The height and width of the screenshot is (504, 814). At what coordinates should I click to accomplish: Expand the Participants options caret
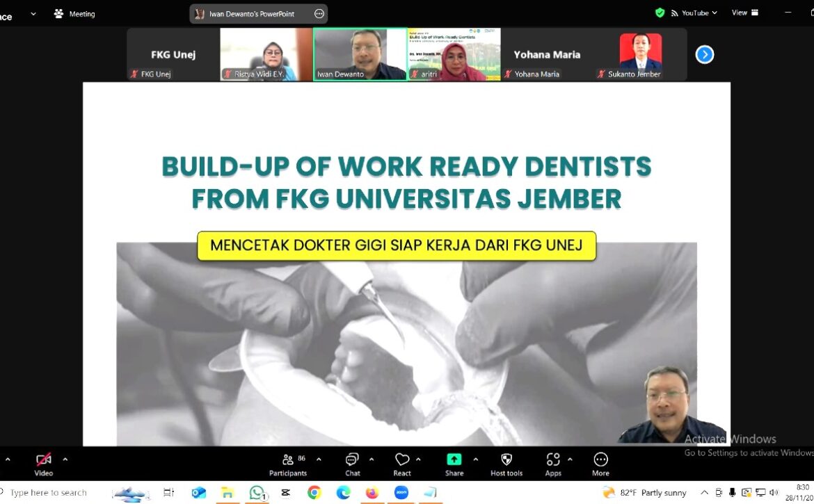pyautogui.click(x=319, y=460)
